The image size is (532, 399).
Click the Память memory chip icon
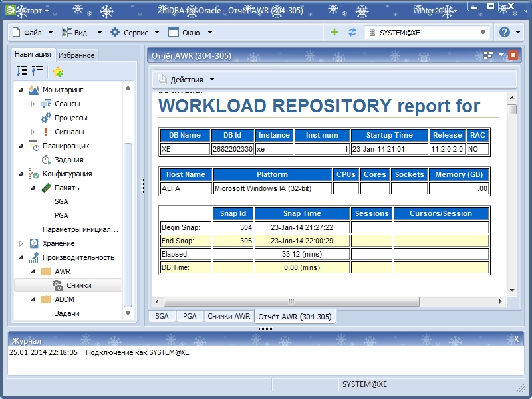(46, 188)
